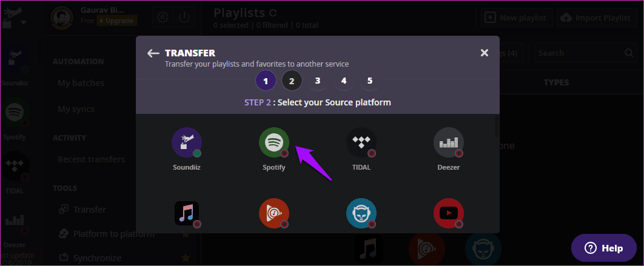Select Soundiiz as source platform in dialog
This screenshot has width=644, height=266.
pyautogui.click(x=186, y=142)
